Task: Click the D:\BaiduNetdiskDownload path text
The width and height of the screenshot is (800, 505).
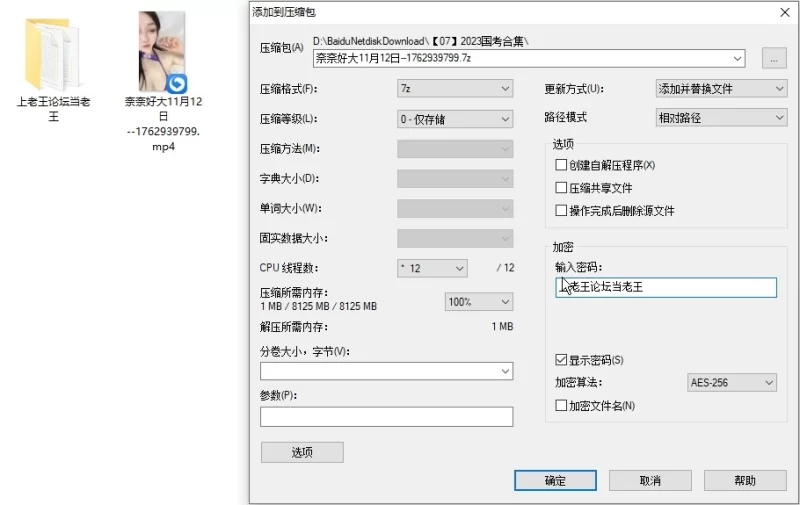Action: click(421, 41)
